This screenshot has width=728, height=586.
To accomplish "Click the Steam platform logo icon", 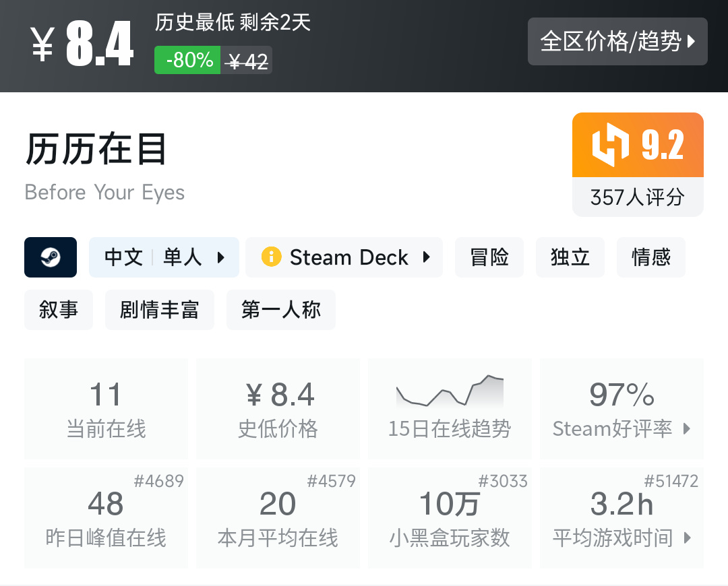I will pyautogui.click(x=51, y=257).
